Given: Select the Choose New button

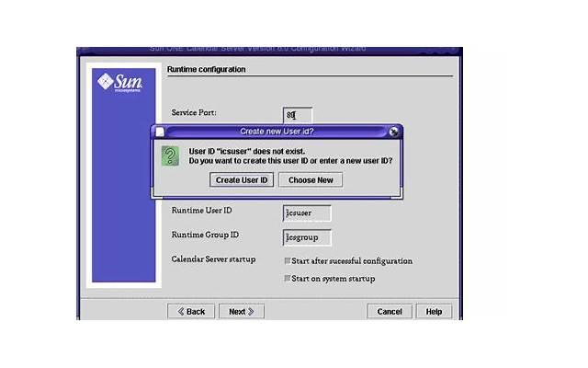Looking at the screenshot, I should [x=311, y=180].
